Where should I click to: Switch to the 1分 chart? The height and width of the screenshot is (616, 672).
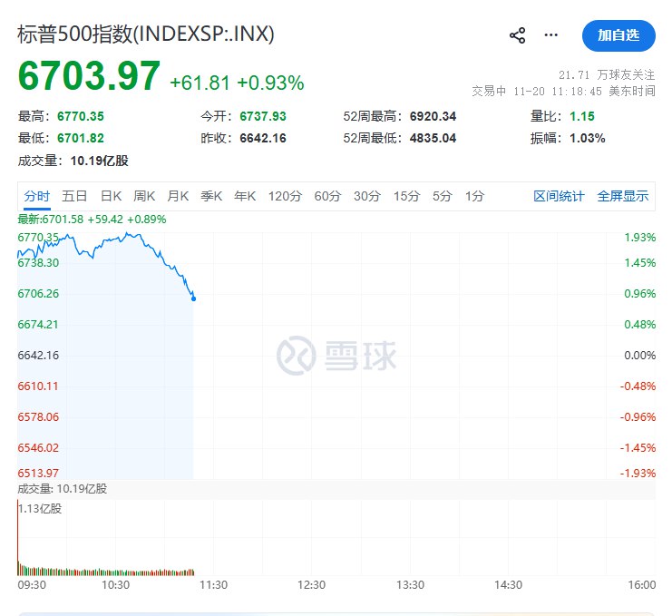pyautogui.click(x=475, y=196)
